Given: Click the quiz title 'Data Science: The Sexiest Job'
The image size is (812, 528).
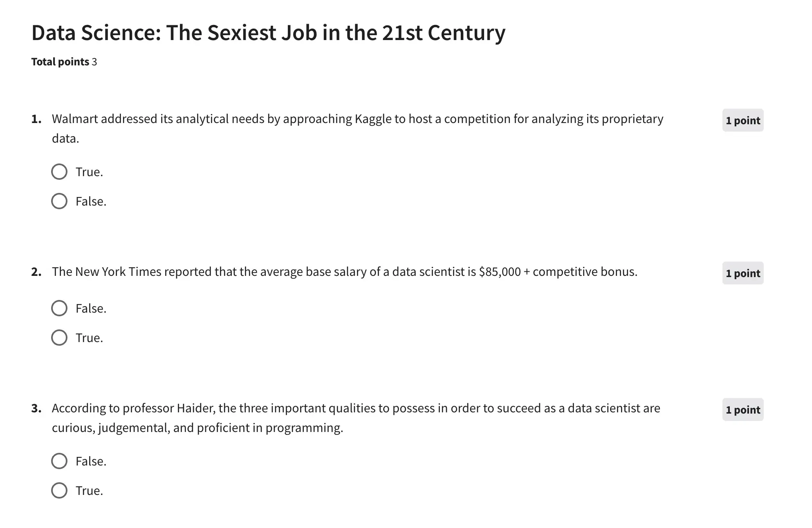Looking at the screenshot, I should point(268,33).
